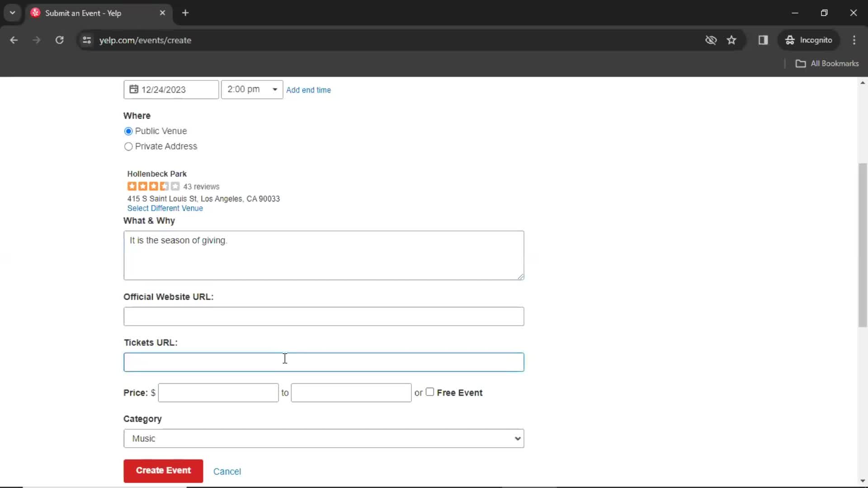Click the calendar icon for date field
The width and height of the screenshot is (868, 488).
click(133, 89)
